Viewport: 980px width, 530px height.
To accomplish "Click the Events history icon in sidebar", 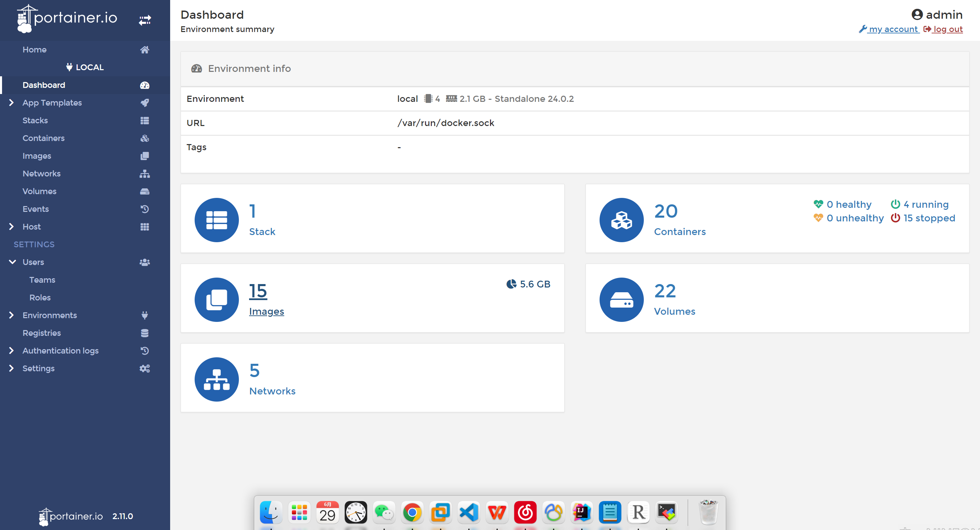I will point(145,209).
